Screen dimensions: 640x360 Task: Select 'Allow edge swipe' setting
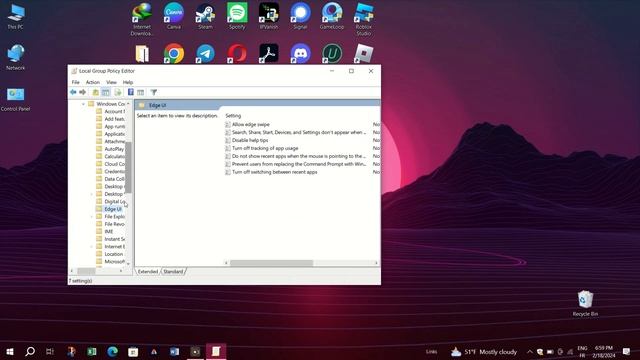[x=251, y=124]
